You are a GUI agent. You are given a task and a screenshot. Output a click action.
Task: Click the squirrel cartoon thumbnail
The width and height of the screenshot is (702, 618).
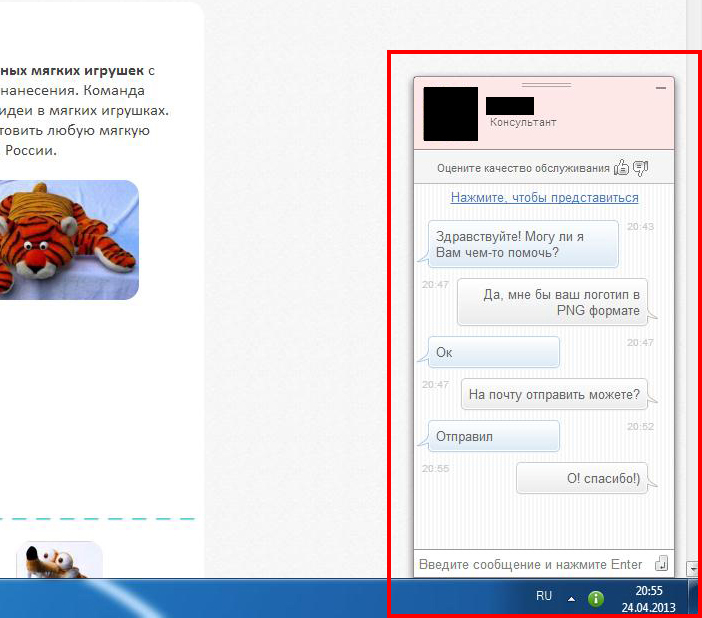click(x=60, y=560)
